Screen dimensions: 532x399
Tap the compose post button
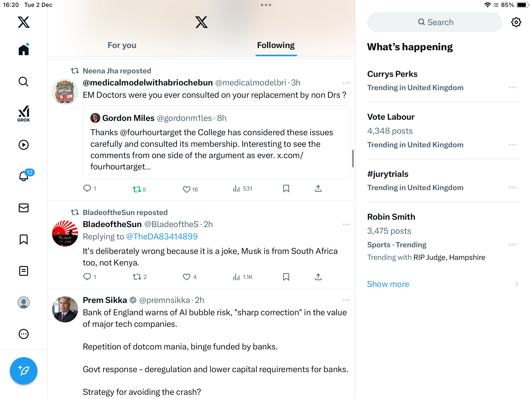[24, 371]
